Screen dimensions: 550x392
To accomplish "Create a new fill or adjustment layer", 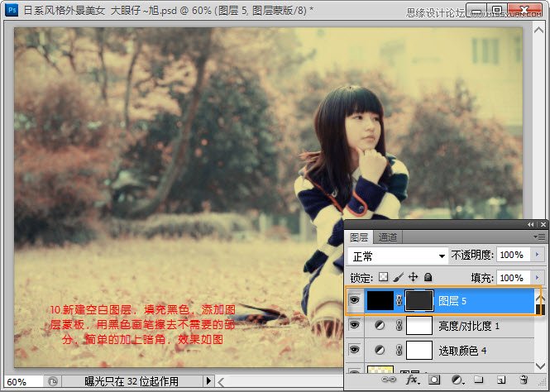I will pos(457,380).
